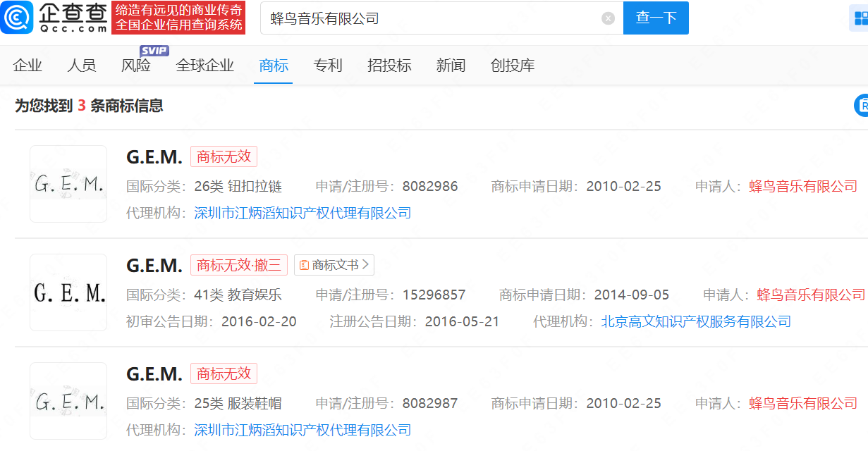Go to the 招投标 tab
The width and height of the screenshot is (868, 451).
click(x=389, y=66)
